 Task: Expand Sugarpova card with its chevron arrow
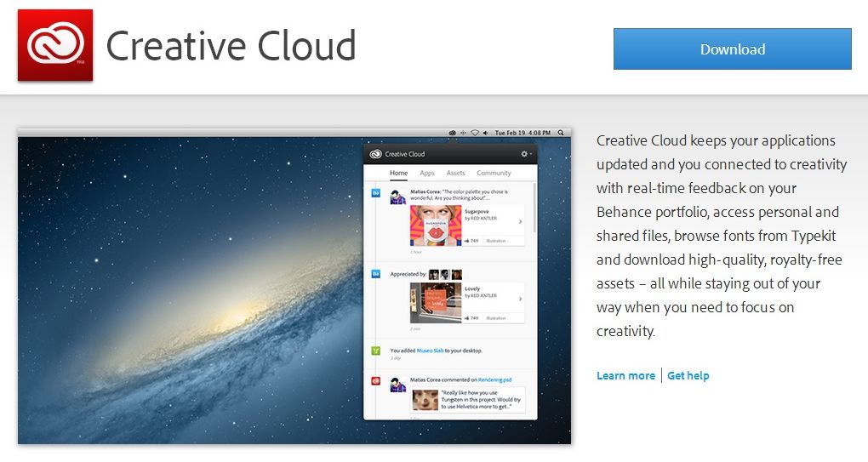(520, 221)
